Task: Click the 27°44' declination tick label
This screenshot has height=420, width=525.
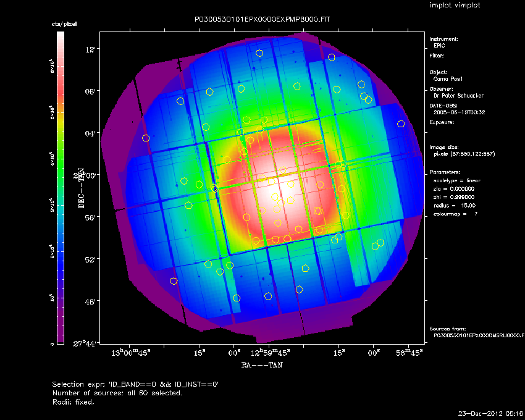Action: [85, 343]
